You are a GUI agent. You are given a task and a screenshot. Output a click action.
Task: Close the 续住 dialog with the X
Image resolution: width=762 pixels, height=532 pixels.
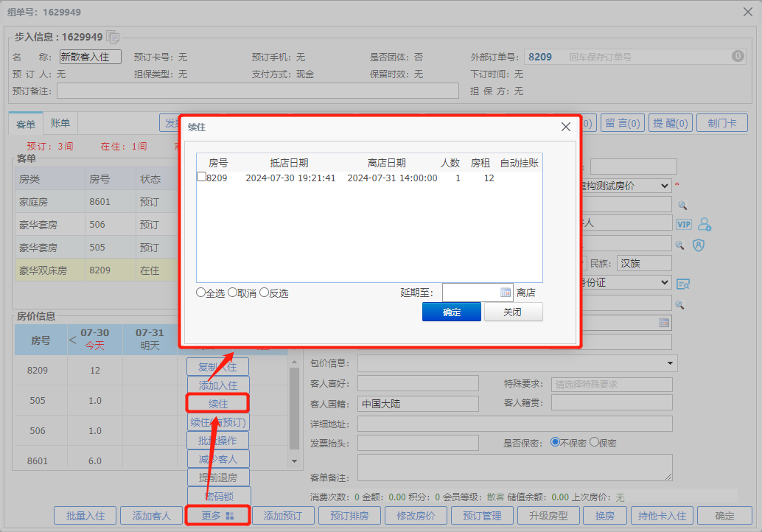click(566, 127)
